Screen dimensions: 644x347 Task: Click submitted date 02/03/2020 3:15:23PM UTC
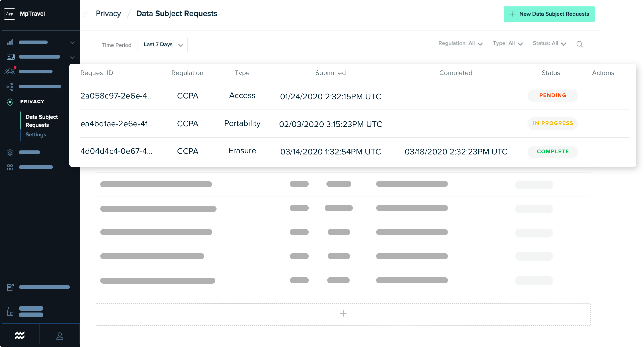[x=330, y=124]
